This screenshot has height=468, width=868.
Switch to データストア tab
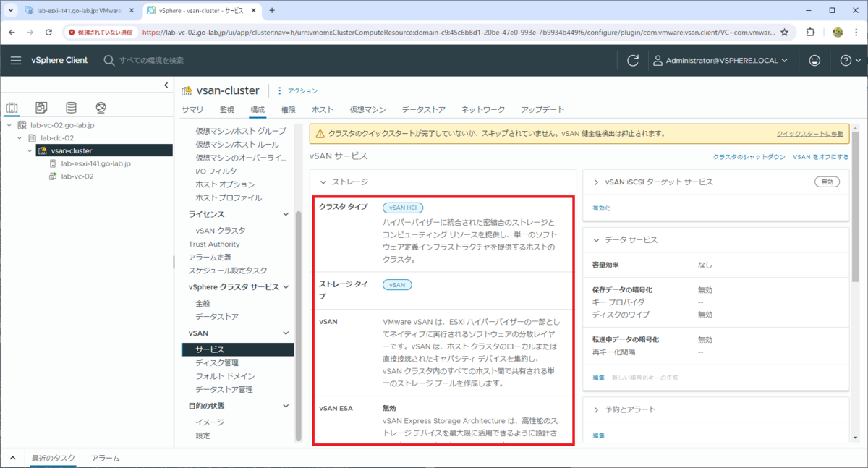click(424, 109)
